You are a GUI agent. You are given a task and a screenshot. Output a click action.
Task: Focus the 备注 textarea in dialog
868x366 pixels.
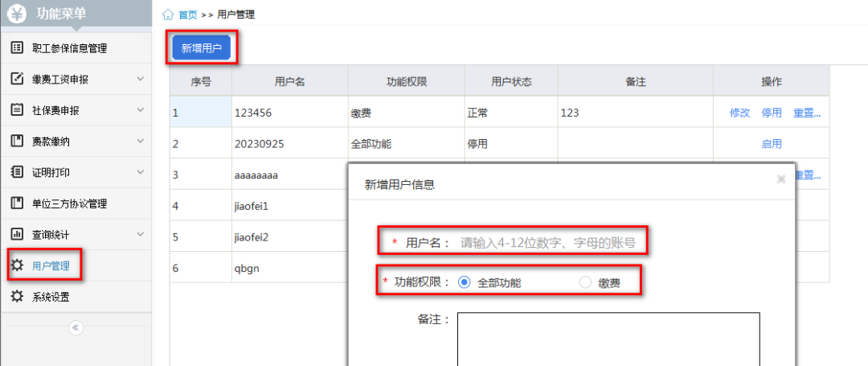pyautogui.click(x=608, y=339)
